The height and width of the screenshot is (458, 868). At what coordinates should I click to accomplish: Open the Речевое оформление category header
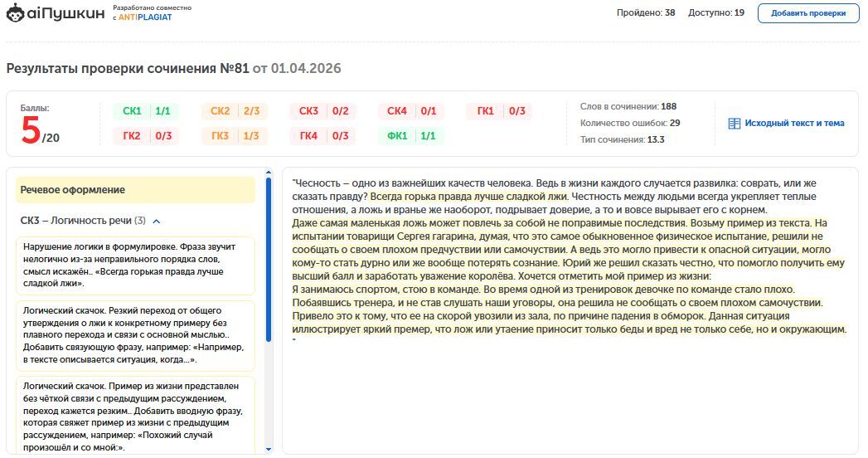pos(135,190)
